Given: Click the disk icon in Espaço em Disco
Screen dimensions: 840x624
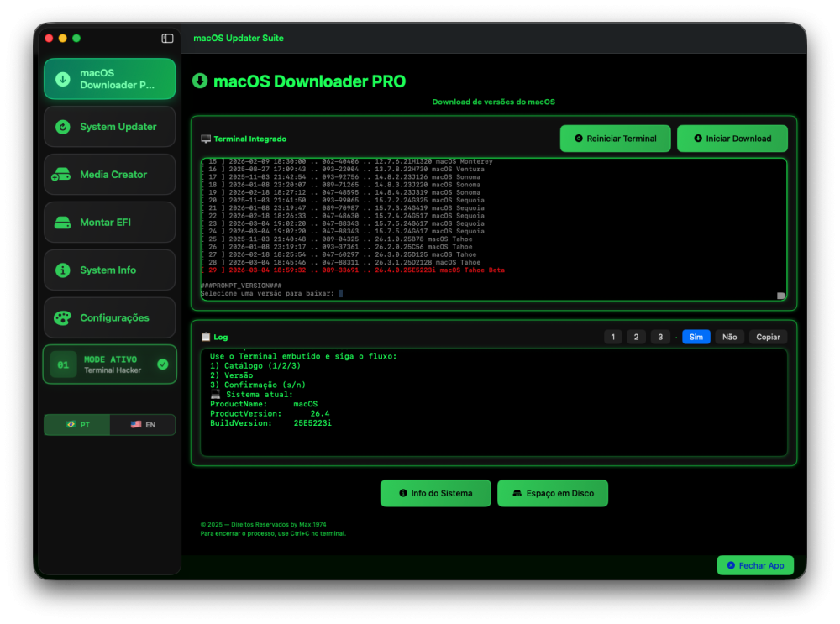Looking at the screenshot, I should coord(517,493).
